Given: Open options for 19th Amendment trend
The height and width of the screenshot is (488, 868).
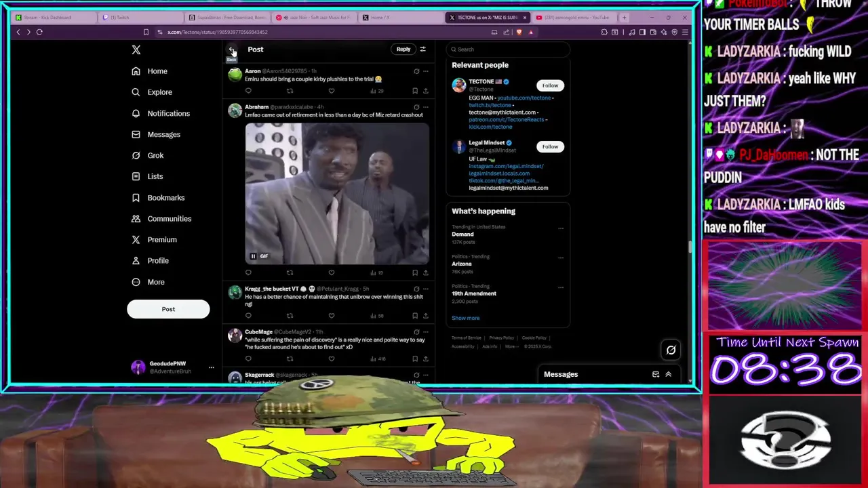Looking at the screenshot, I should tap(561, 287).
